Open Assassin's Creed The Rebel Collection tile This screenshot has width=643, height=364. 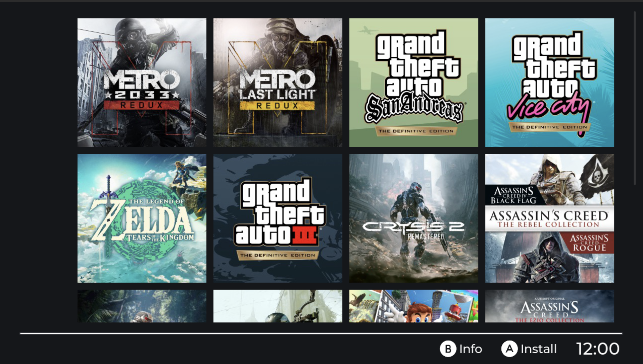(x=549, y=218)
